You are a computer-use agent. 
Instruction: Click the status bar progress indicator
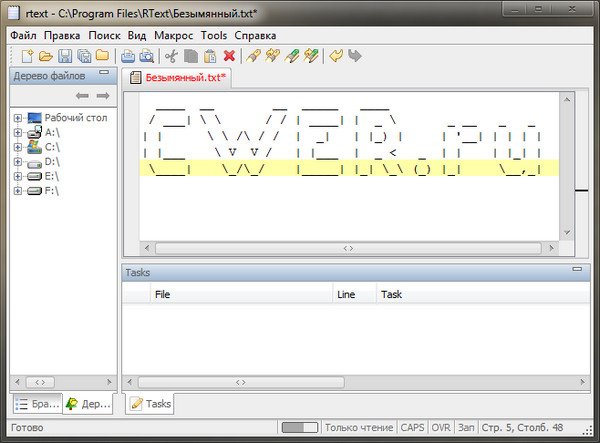click(x=300, y=427)
